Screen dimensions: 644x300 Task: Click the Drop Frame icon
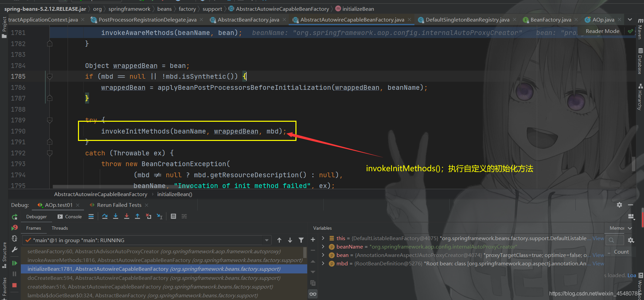coord(149,216)
